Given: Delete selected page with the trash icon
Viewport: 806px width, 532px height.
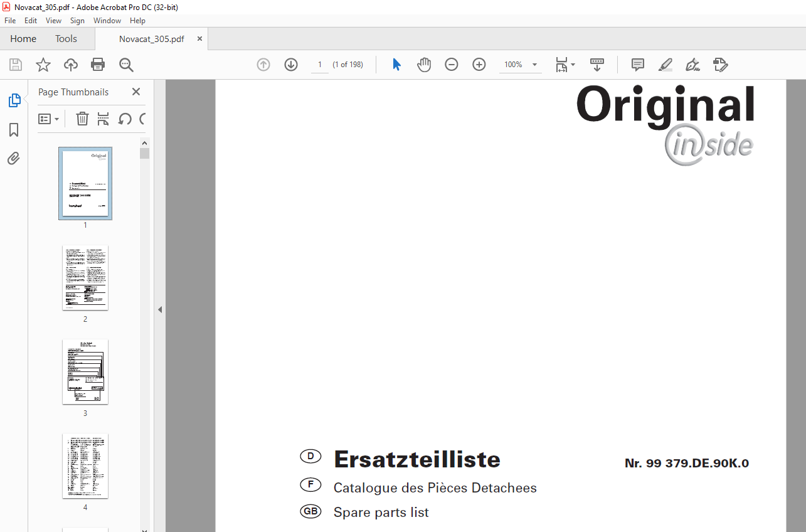Looking at the screenshot, I should tap(82, 119).
